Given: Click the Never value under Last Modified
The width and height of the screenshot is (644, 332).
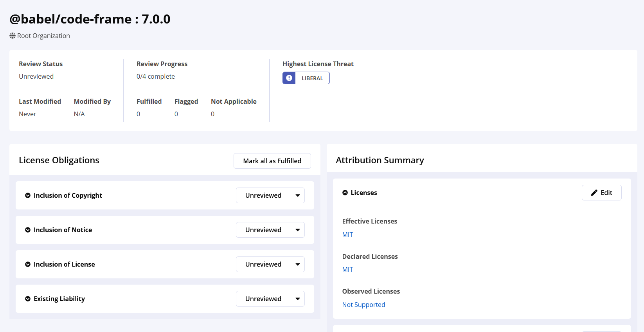Looking at the screenshot, I should pyautogui.click(x=27, y=114).
